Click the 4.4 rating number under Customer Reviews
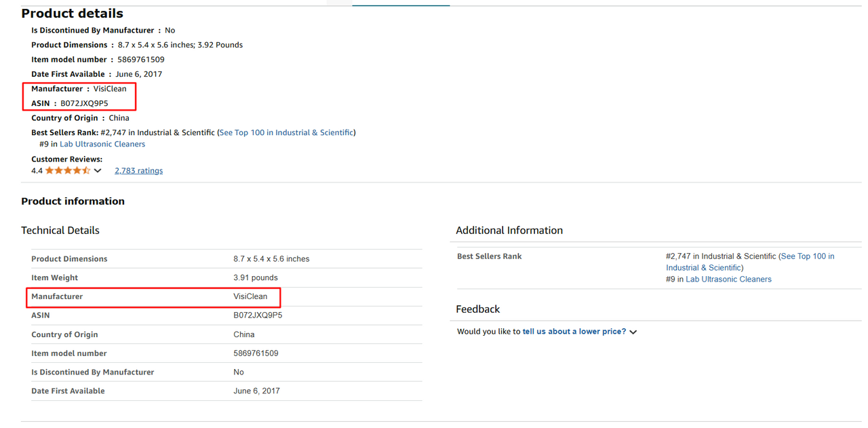This screenshot has width=868, height=428. (x=37, y=171)
